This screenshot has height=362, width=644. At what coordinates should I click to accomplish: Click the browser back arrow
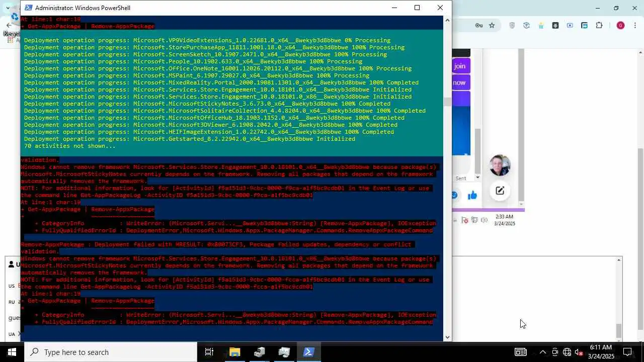[x=9, y=25]
